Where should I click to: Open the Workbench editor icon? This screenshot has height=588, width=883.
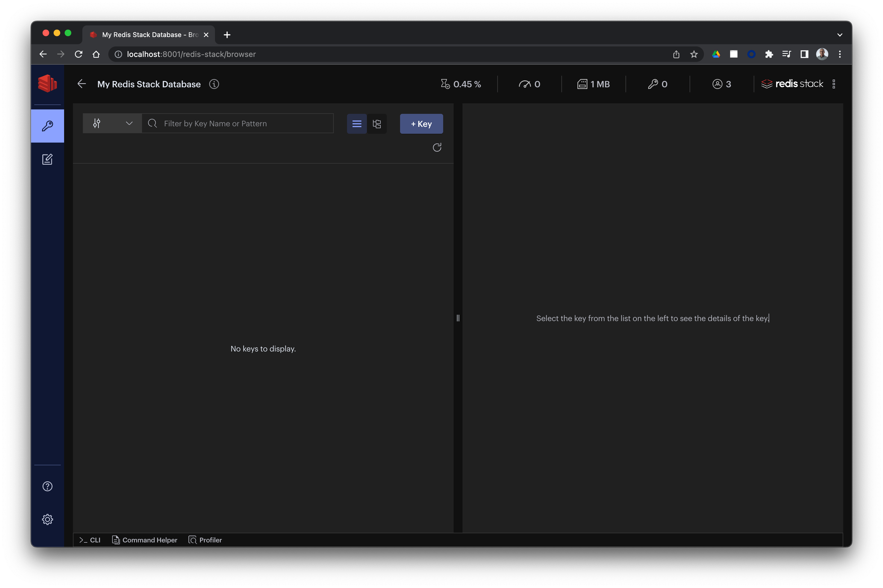(48, 159)
